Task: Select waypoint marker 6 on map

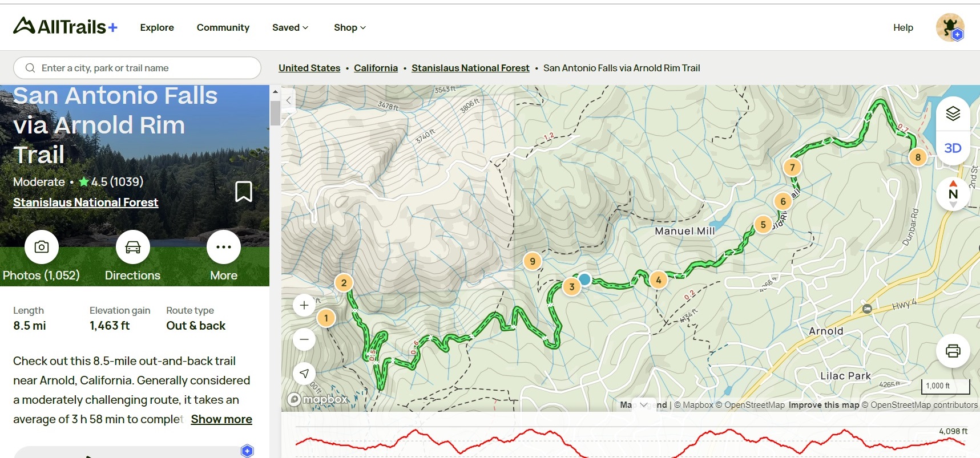Action: 783,201
